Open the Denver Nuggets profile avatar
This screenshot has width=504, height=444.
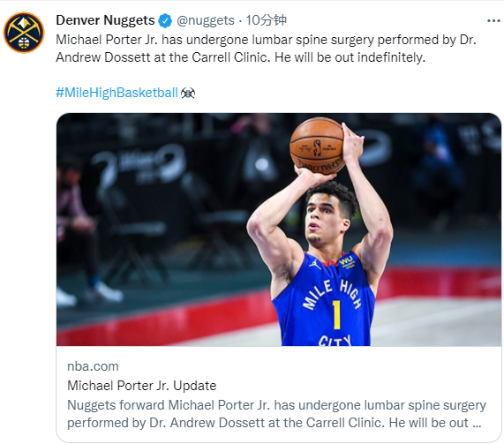[24, 33]
